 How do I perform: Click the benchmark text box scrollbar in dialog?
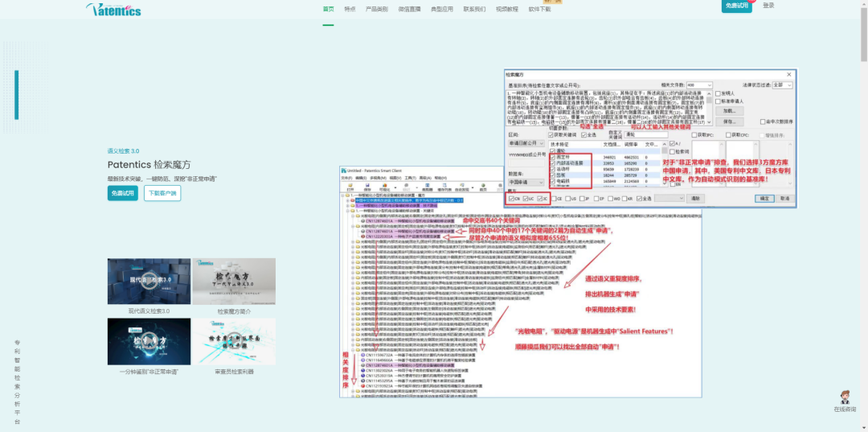709,108
